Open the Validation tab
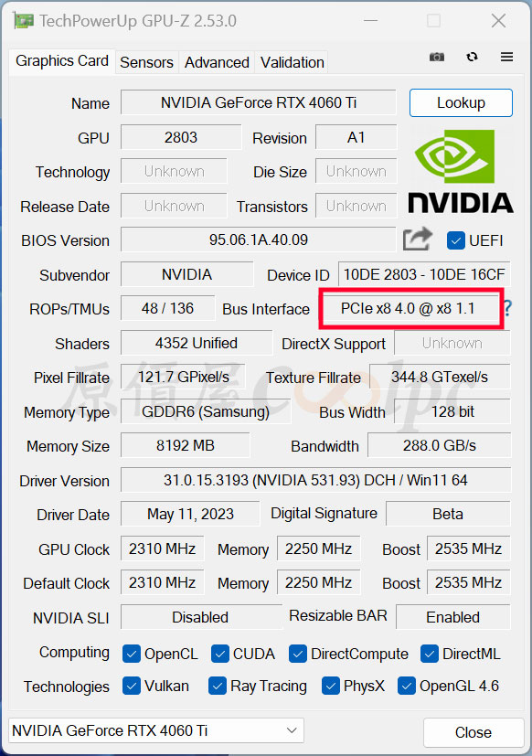This screenshot has height=756, width=532. [292, 62]
